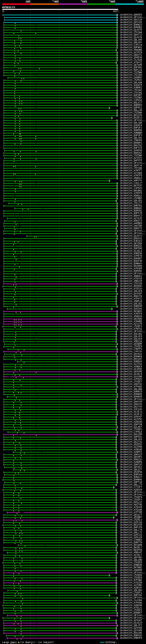The image size is (146, 644).
Task: Select the UniRef100_B9IQ88 label
Action: [x=131, y=545]
